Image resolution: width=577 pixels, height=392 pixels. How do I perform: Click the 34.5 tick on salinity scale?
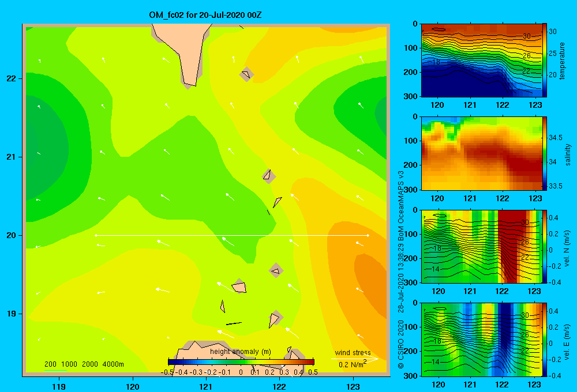tap(556, 138)
